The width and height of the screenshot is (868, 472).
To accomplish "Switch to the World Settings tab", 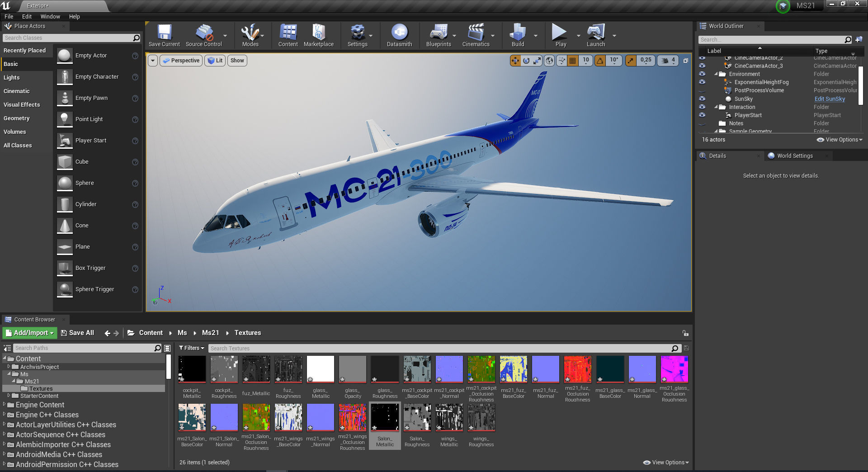I will pos(795,156).
